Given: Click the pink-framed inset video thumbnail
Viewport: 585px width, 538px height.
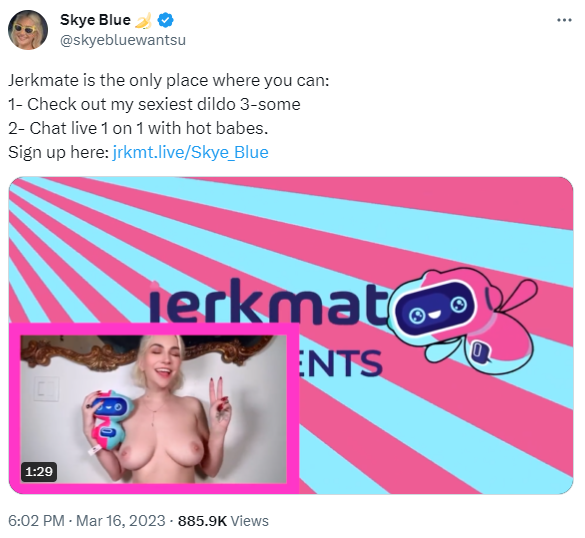Looking at the screenshot, I should pos(154,409).
